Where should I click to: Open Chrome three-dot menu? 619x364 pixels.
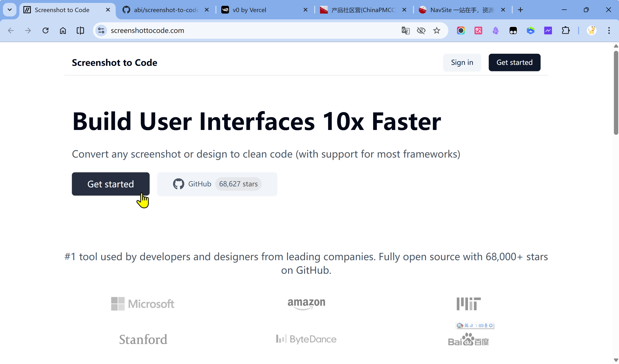(609, 30)
